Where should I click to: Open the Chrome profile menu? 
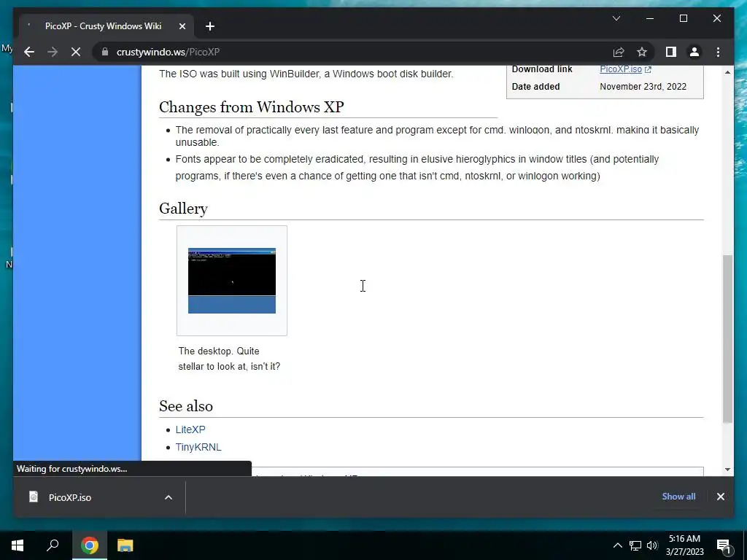pos(694,52)
